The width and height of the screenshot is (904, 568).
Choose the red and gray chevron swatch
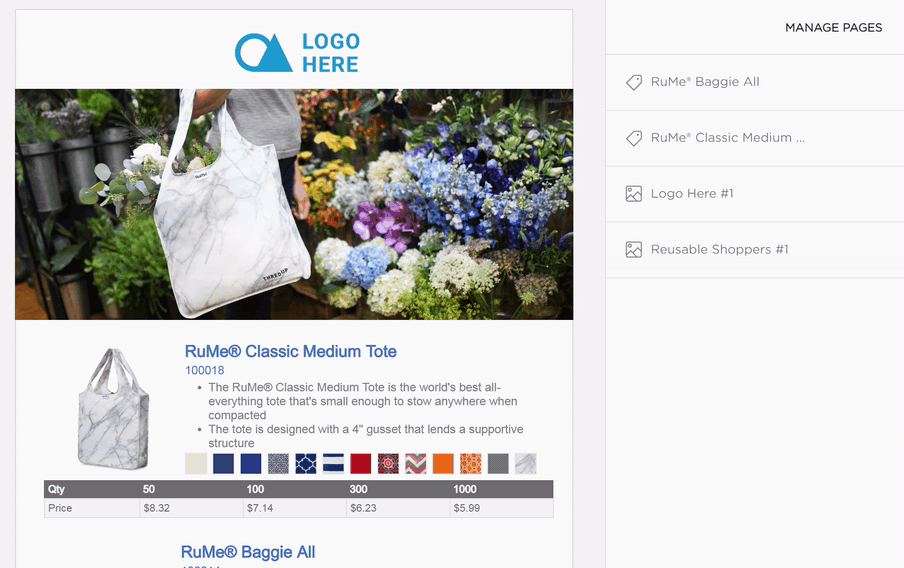coord(416,464)
